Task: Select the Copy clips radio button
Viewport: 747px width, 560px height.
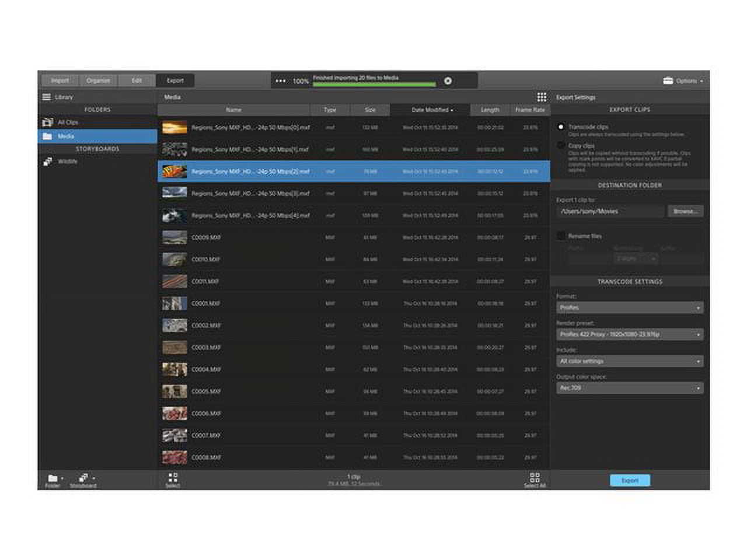Action: pos(561,145)
